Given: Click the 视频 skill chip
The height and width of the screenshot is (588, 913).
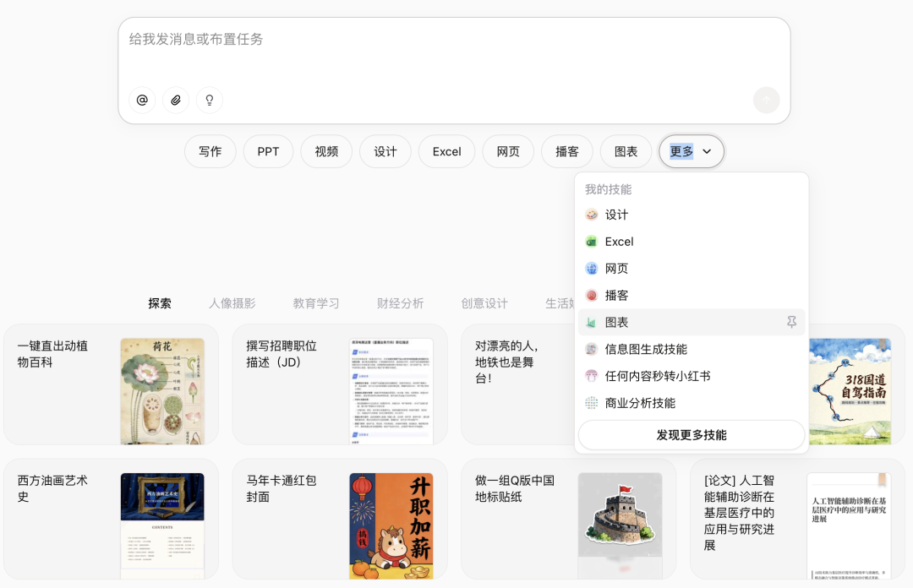Looking at the screenshot, I should coord(326,151).
